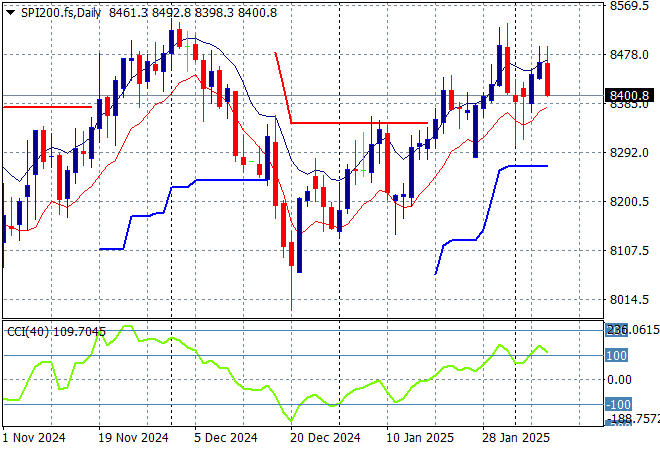Click the 8014.5 price axis label
Viewport: 660px width, 450px height.
pos(629,300)
